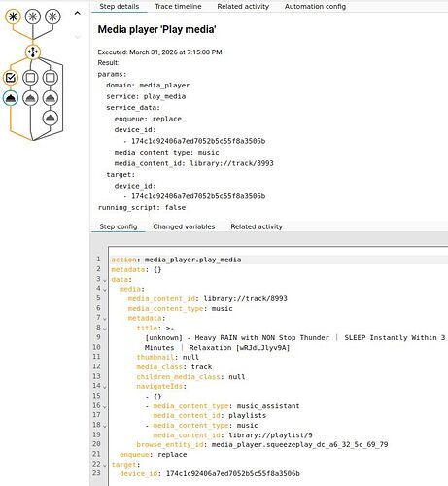Fold the metadata block at line 7

pyautogui.click(x=105, y=319)
